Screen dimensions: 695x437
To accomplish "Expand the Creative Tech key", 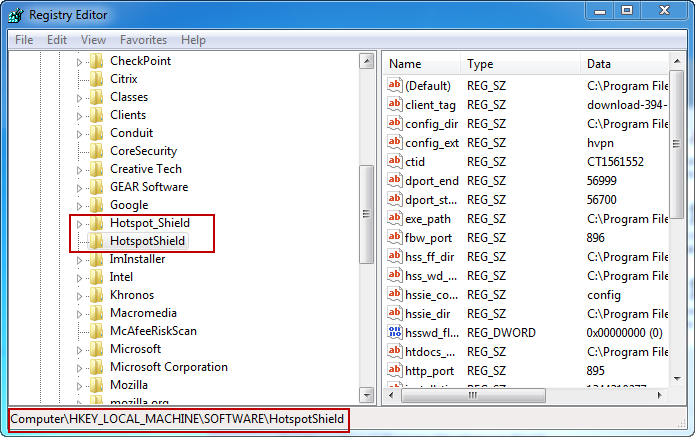I will [79, 170].
